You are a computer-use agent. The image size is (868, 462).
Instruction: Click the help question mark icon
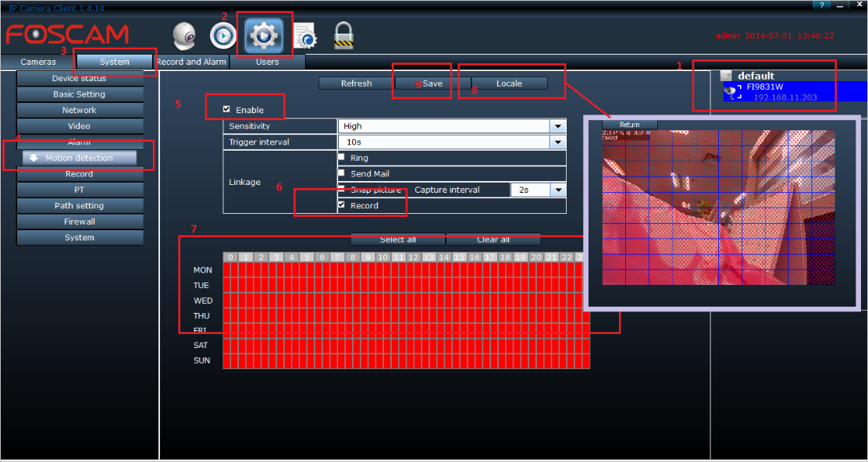click(821, 5)
